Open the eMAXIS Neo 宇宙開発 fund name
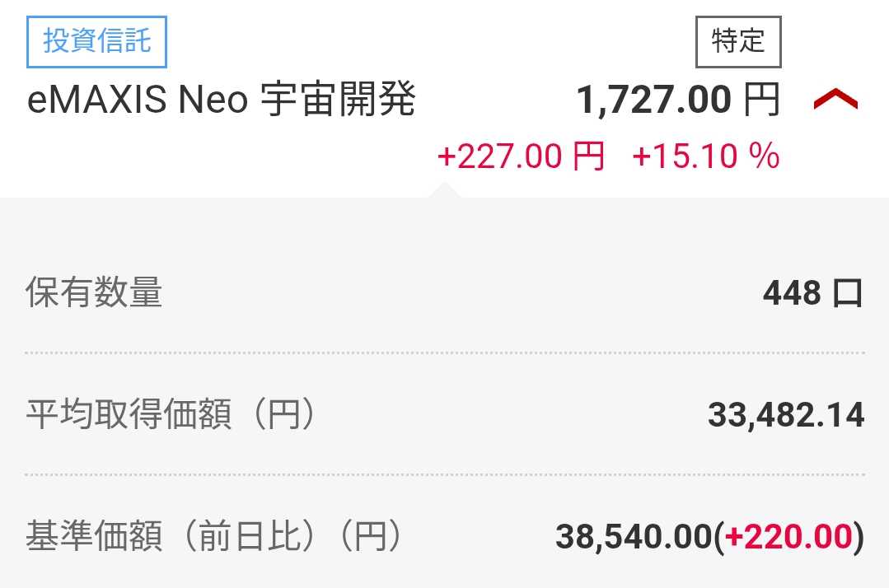The width and height of the screenshot is (889, 588). [221, 101]
